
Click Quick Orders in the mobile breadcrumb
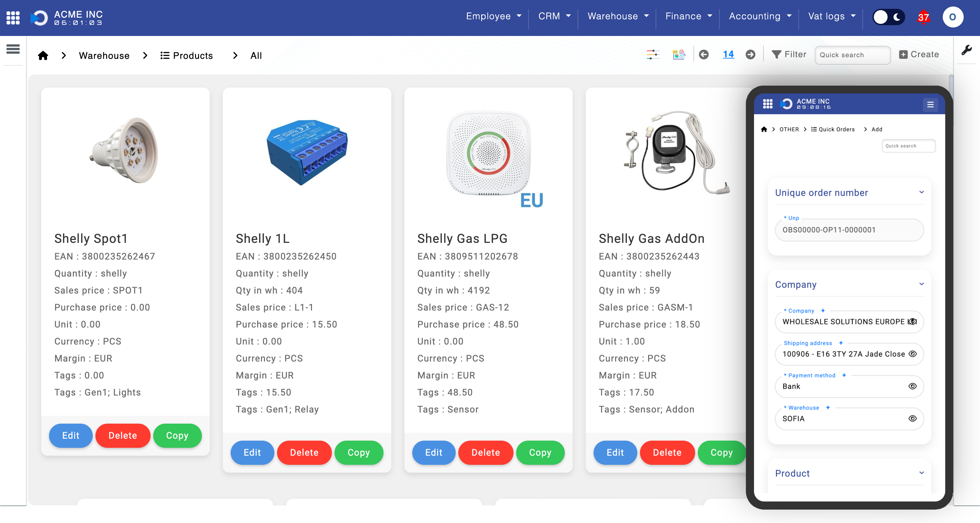832,129
